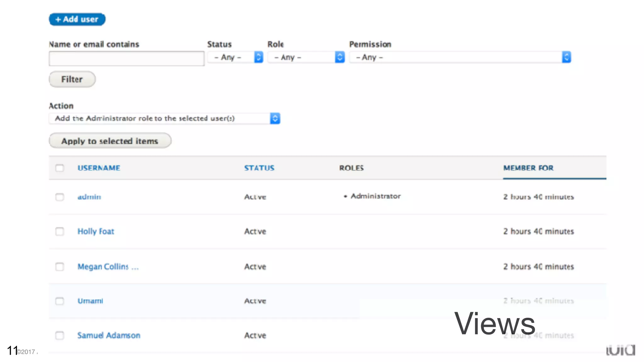
Task: Click member duration in the admin row
Action: click(539, 197)
